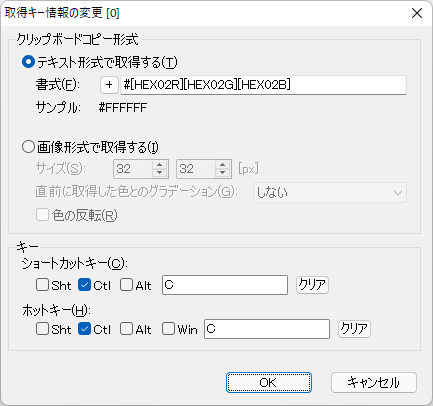Click the shortcut key input field

[x=225, y=285]
